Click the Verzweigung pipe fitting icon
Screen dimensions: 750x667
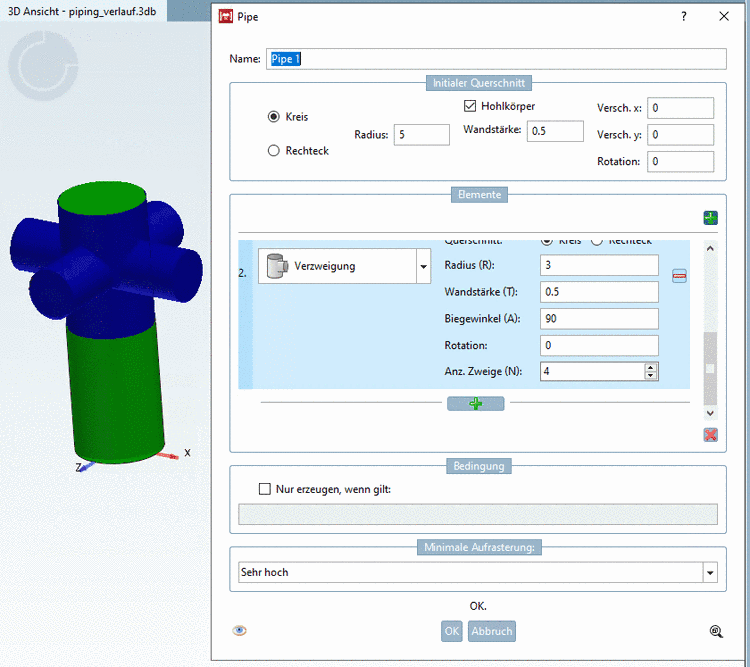(x=276, y=266)
